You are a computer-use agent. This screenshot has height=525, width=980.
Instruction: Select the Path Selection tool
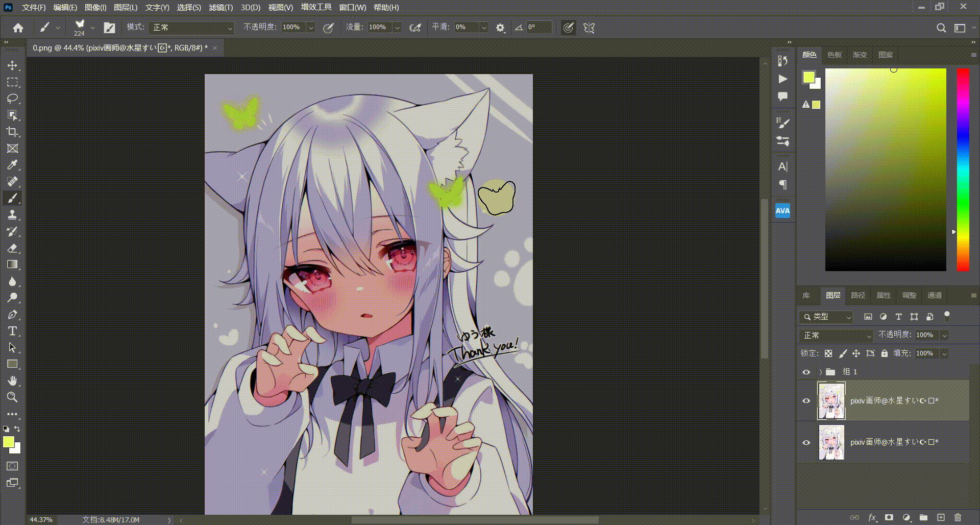coord(12,347)
